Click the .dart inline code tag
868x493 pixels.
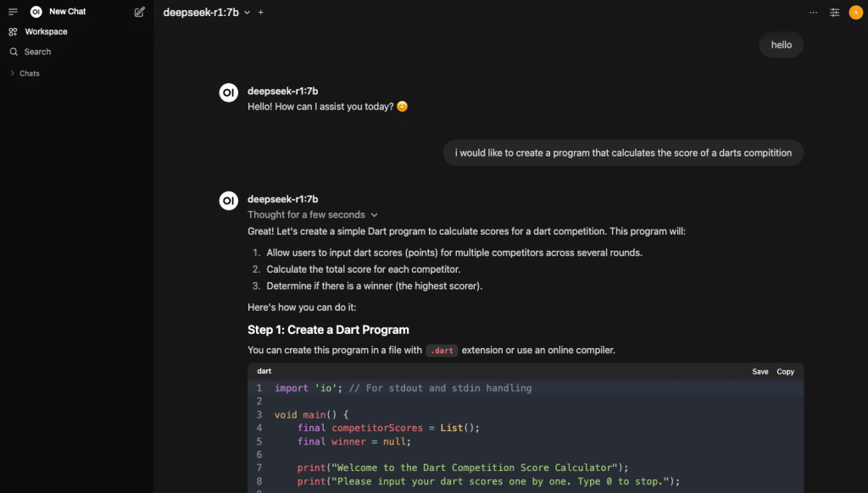pyautogui.click(x=442, y=351)
